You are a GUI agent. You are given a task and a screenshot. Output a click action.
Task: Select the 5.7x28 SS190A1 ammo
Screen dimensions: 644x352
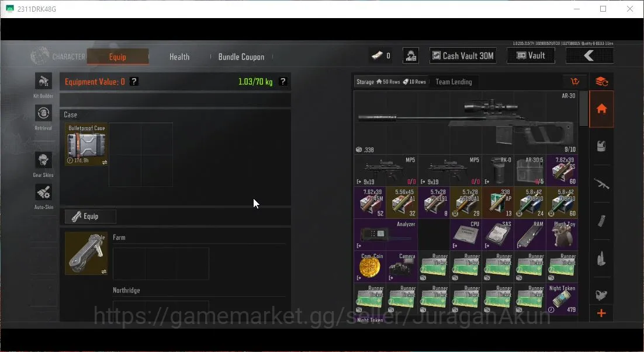click(466, 202)
